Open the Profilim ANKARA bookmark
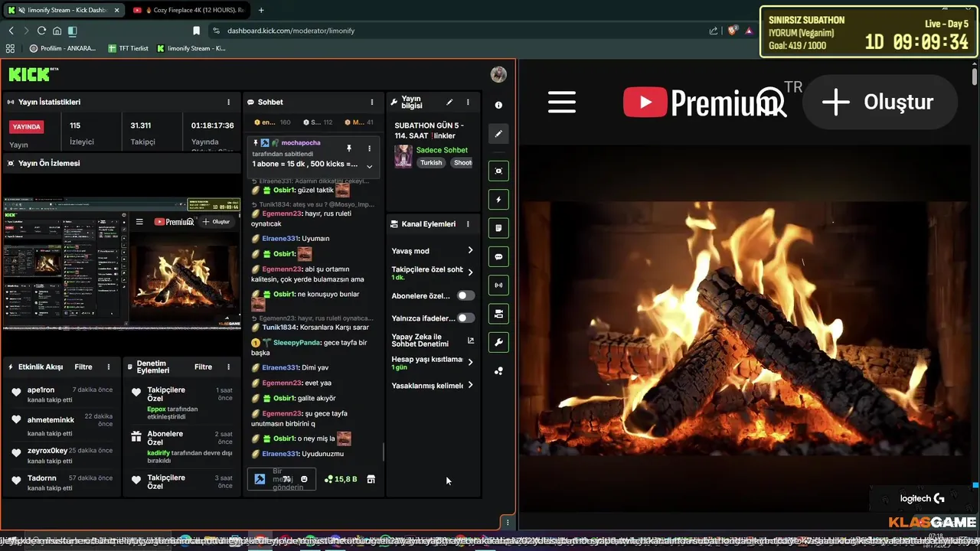The width and height of the screenshot is (980, 551). point(63,48)
